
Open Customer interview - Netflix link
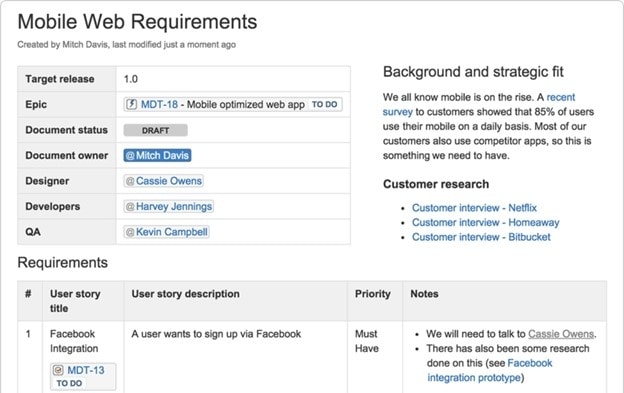click(x=474, y=208)
